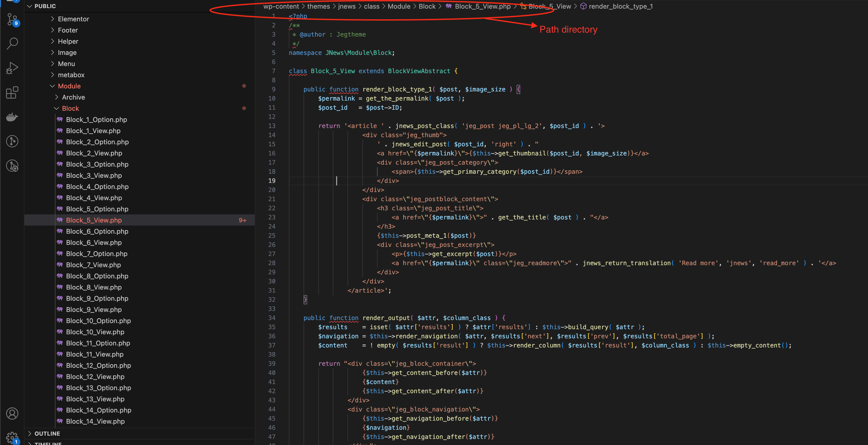Click render_block_type_1 breadcrumb symbol
Image resolution: width=868 pixels, height=445 pixels.
click(x=620, y=6)
